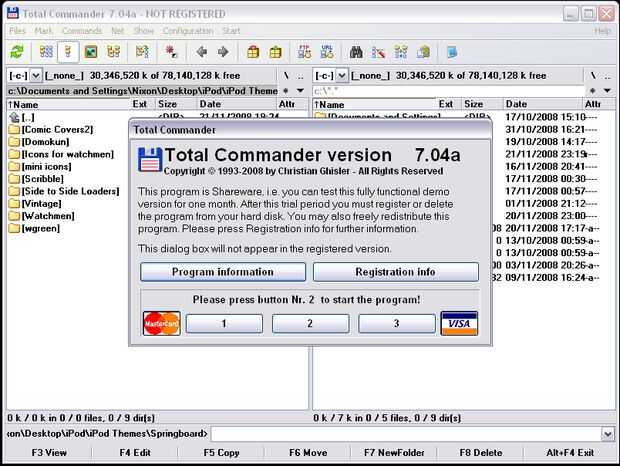
Task: Click the Pack files gift box icon
Action: [253, 52]
